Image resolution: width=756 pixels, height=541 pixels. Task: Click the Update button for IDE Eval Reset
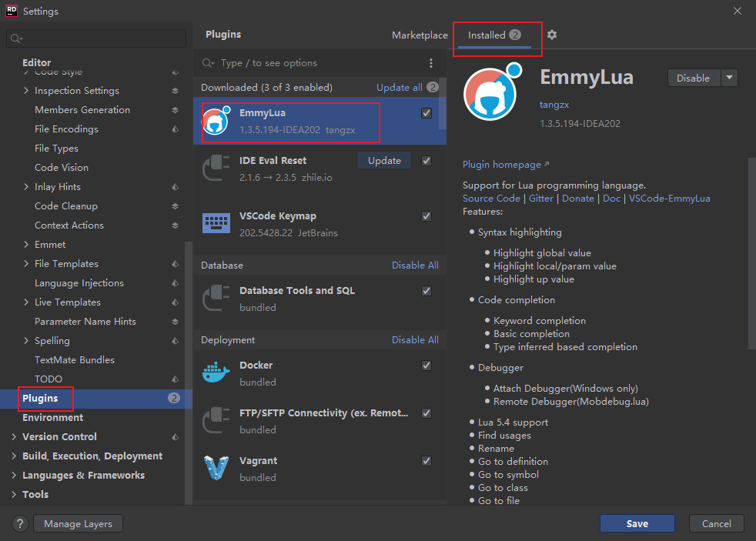[x=384, y=161]
